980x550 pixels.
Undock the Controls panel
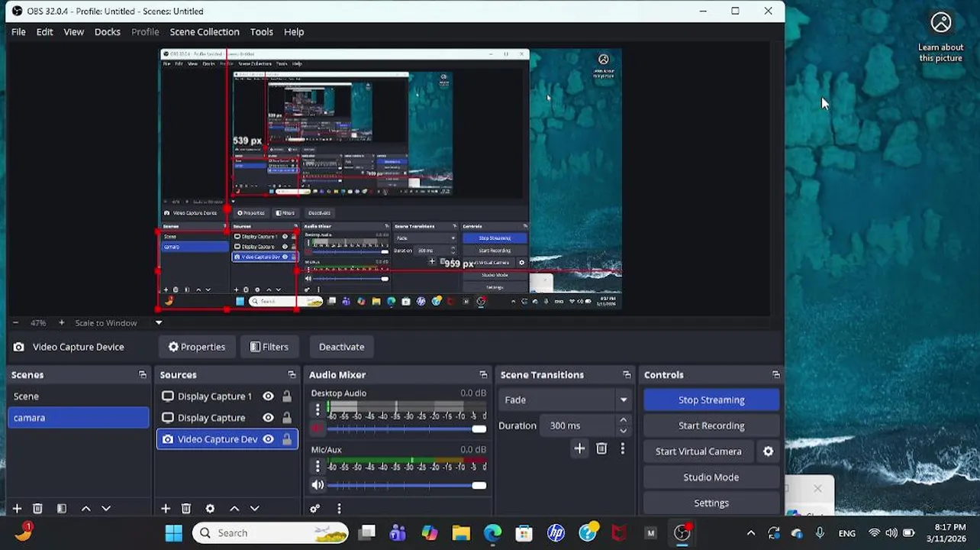point(776,375)
